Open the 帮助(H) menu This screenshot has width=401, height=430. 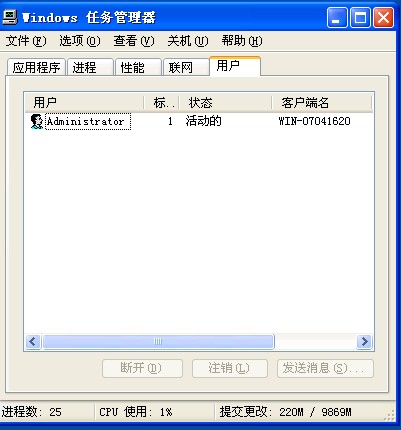click(x=242, y=41)
